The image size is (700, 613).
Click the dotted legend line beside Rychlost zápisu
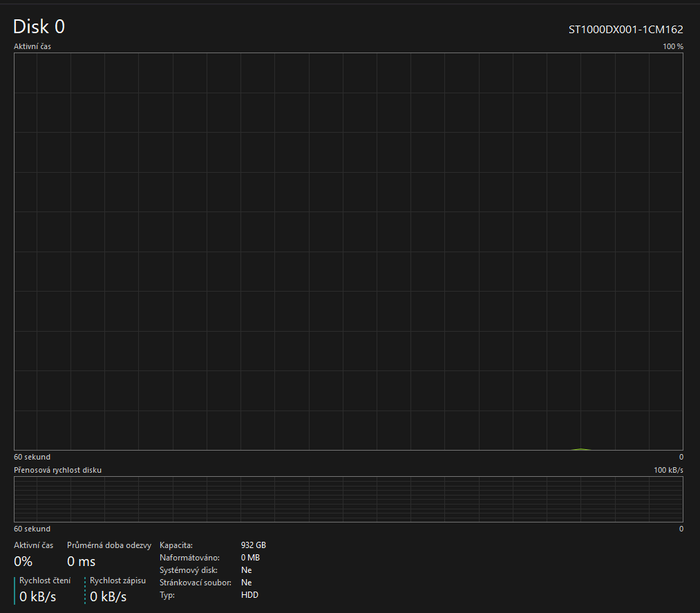[85, 590]
